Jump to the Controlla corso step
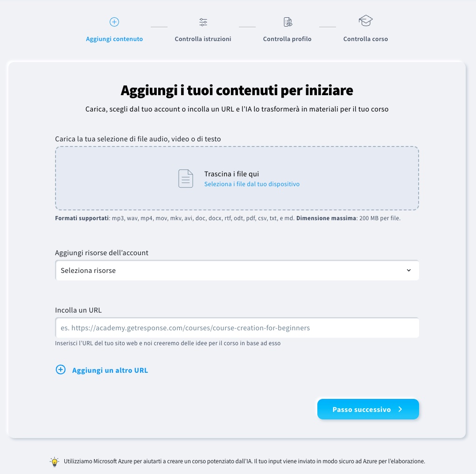 point(365,39)
